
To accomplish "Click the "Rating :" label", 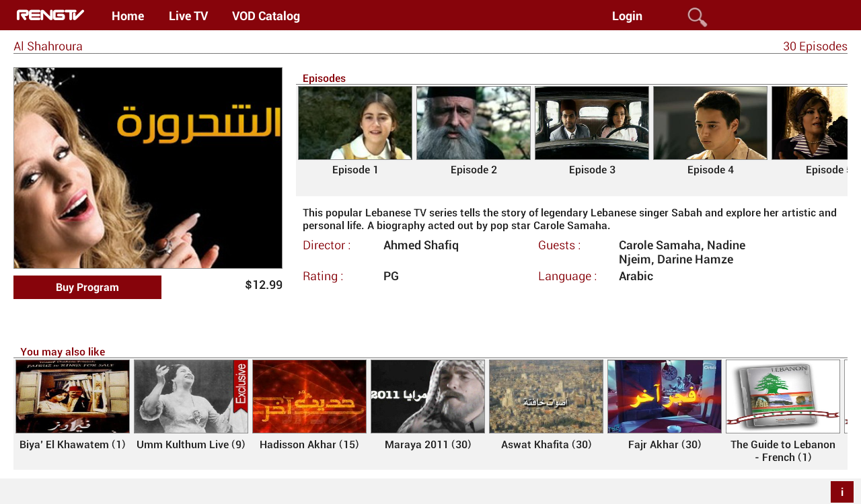I will coord(323,276).
